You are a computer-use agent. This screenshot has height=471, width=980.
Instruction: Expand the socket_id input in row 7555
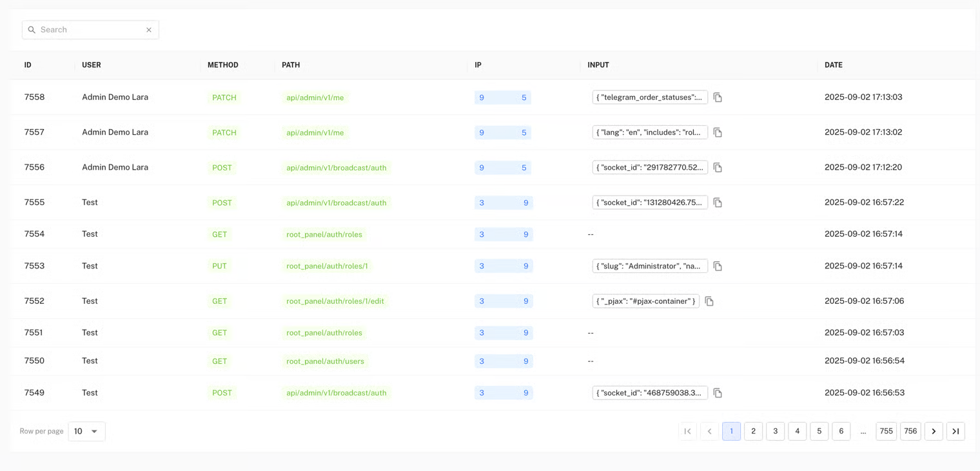pos(649,203)
